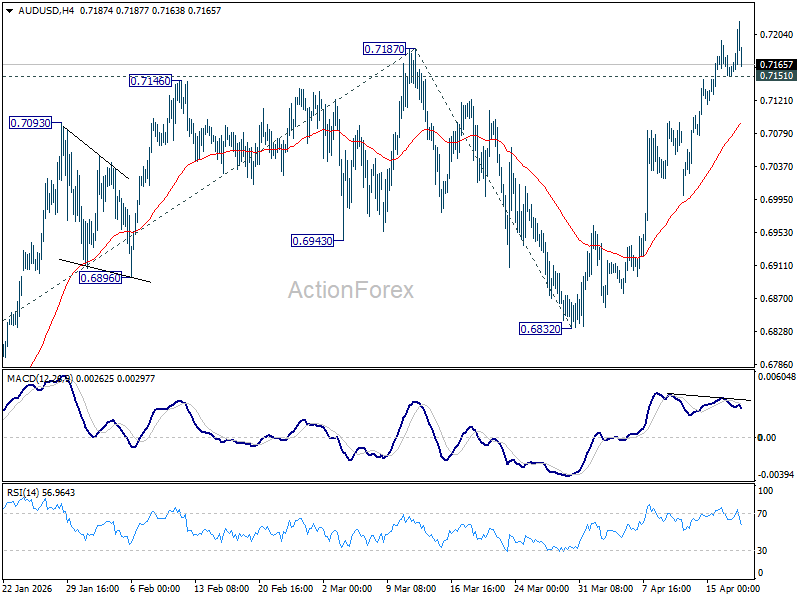Click the 13 Feb 08:00 time label
Image resolution: width=800 pixels, height=600 pixels.
click(221, 588)
